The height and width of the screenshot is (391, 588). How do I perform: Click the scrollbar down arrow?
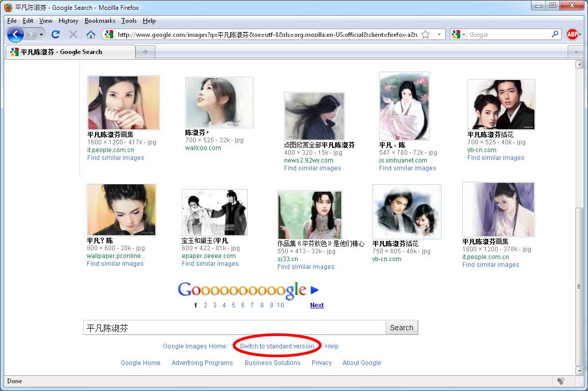coord(579,371)
